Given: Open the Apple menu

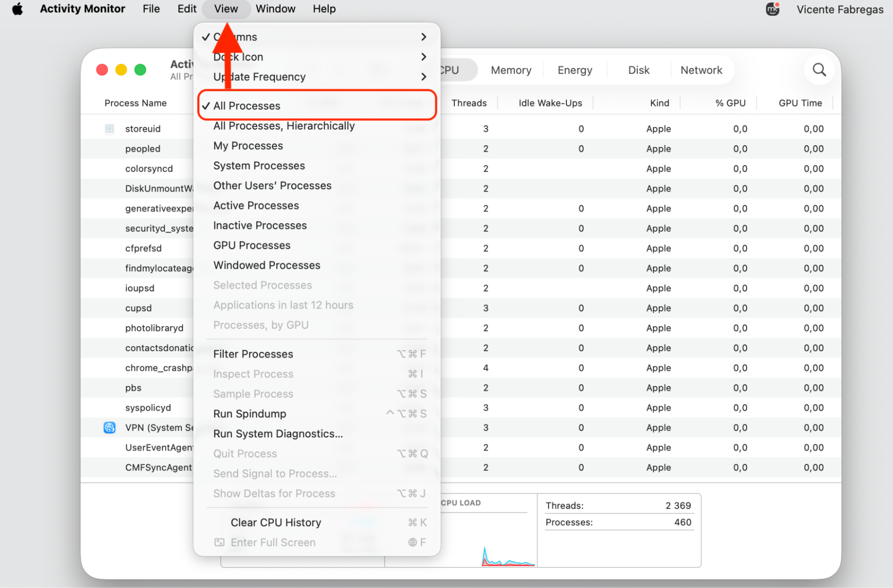Looking at the screenshot, I should (x=17, y=9).
